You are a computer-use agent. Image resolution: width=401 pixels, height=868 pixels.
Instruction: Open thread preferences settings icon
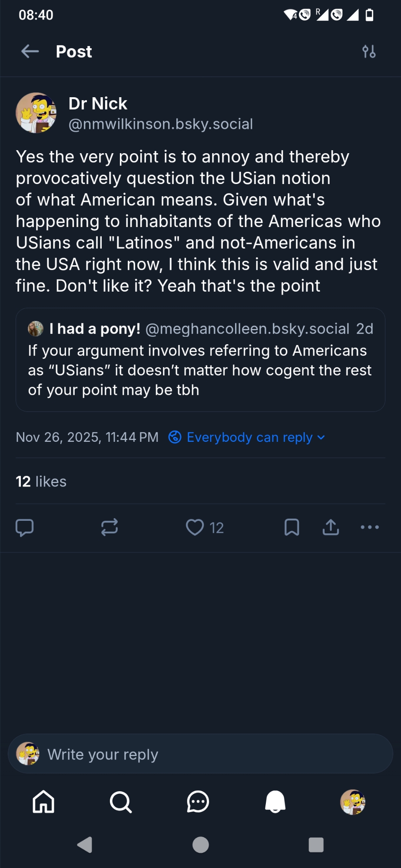point(369,52)
